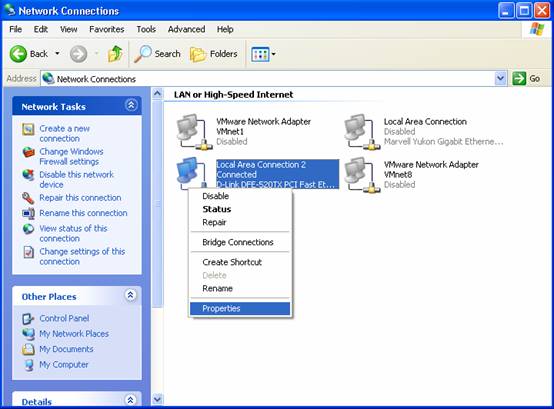This screenshot has width=554, height=409.
Task: Choose Bridge Connections in context menu
Action: [240, 242]
